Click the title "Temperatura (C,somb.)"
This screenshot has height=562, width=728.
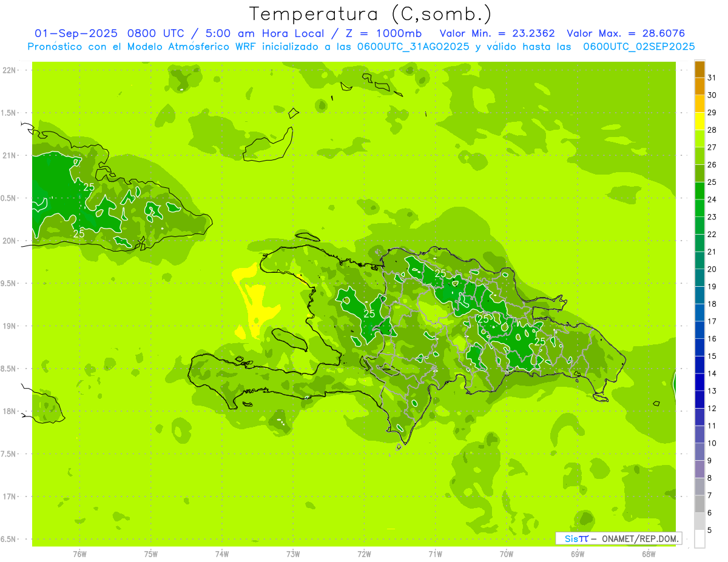tap(371, 14)
